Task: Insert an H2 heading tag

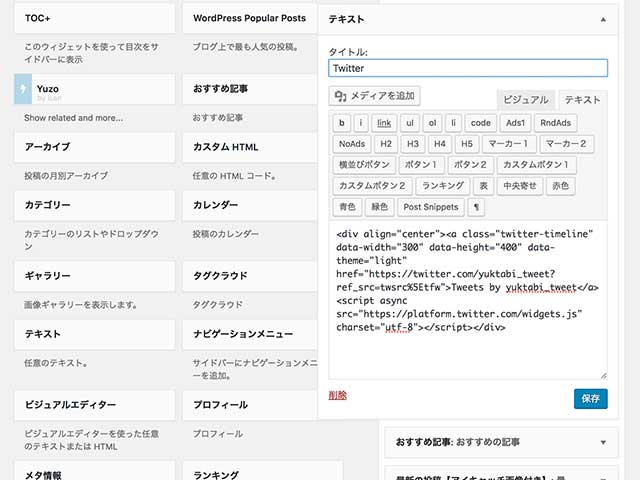Action: 386,144
